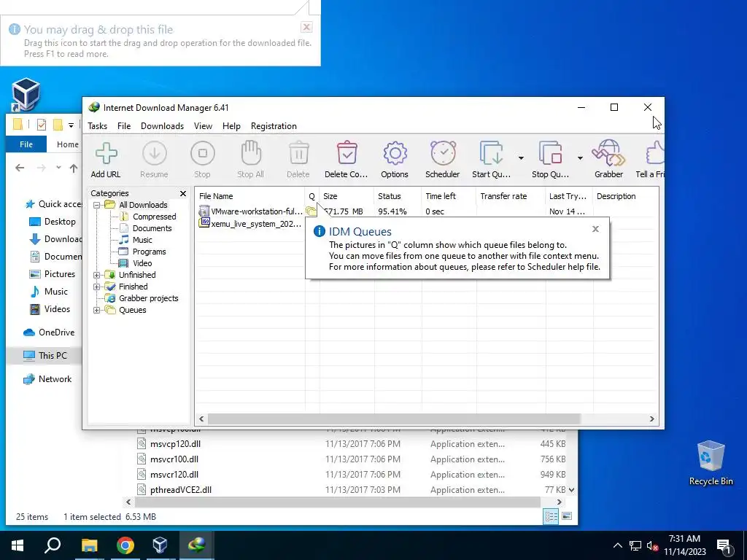
Task: Select Video category
Action: pos(142,263)
